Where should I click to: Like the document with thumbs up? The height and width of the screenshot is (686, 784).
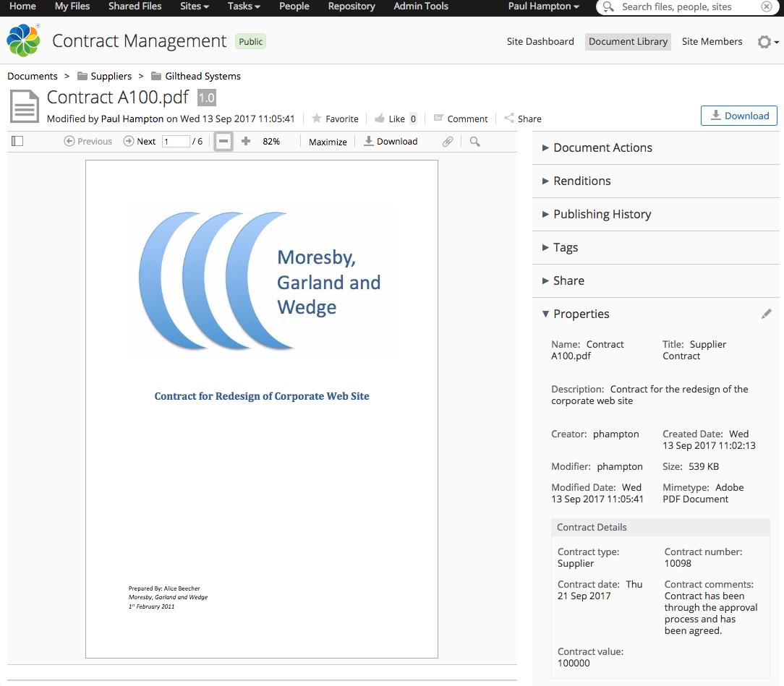[x=390, y=119]
